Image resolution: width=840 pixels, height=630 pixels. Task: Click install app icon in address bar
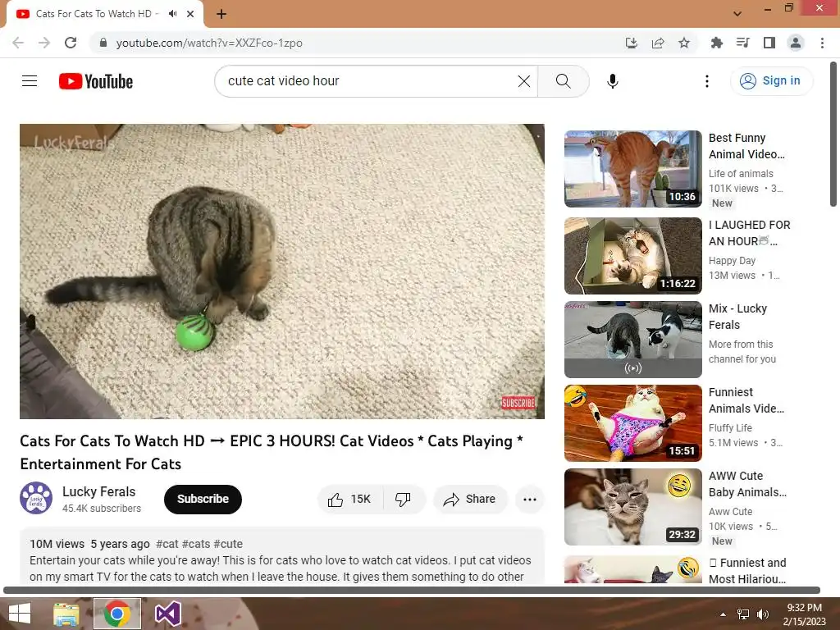[x=631, y=43]
